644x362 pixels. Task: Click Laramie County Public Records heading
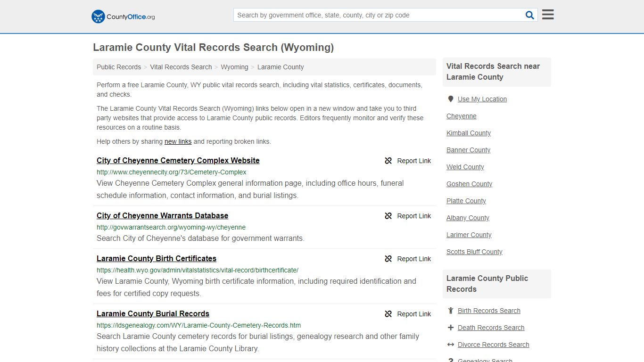tap(487, 284)
